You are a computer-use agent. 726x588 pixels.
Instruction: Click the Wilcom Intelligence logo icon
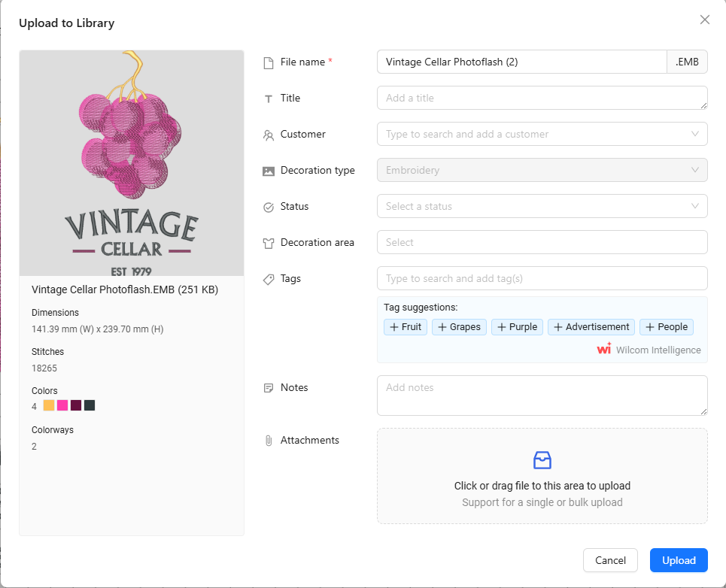click(603, 349)
